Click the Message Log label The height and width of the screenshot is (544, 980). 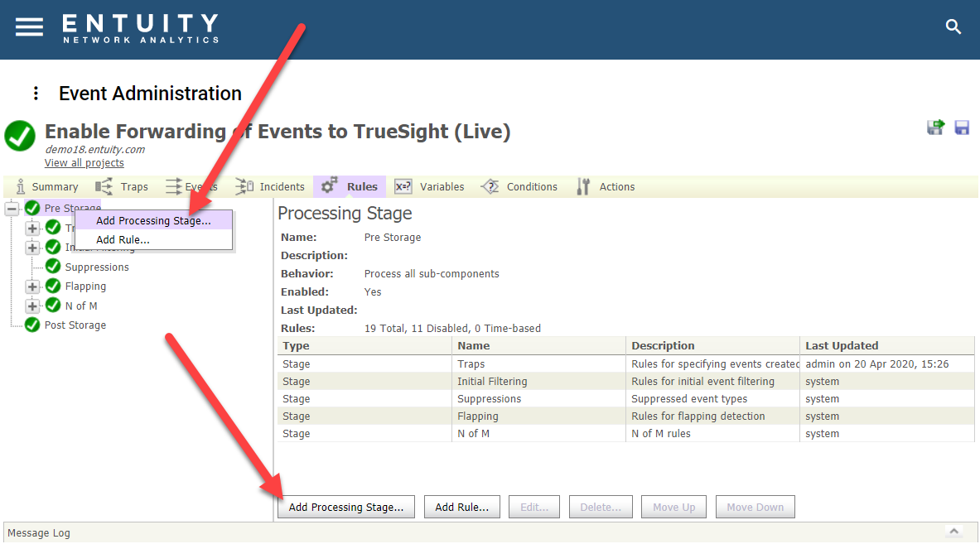tap(39, 533)
